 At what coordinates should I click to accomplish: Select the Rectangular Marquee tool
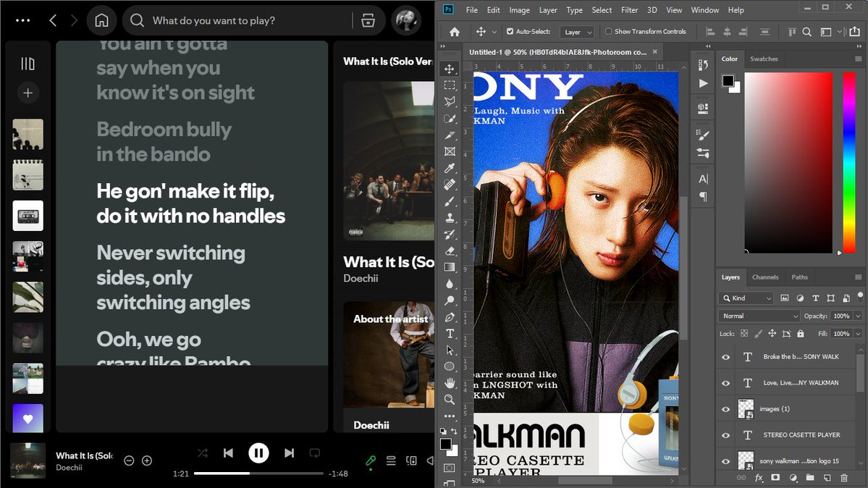pyautogui.click(x=450, y=85)
